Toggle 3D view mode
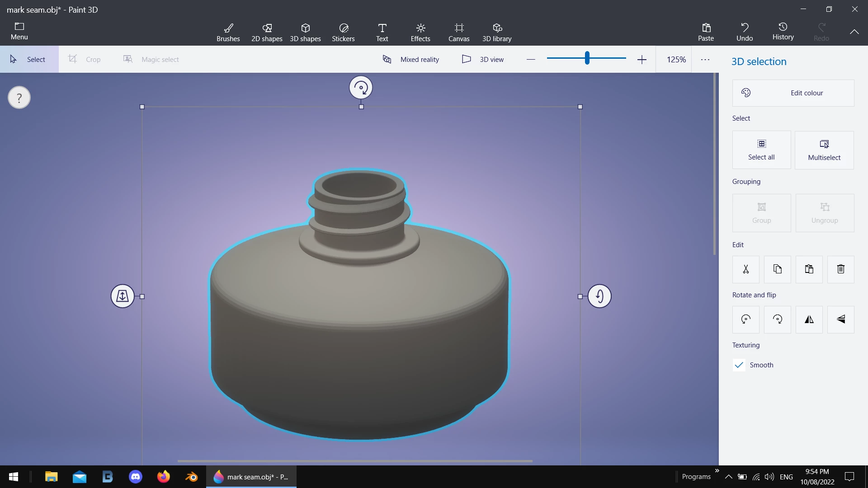Viewport: 868px width, 488px height. coord(482,59)
